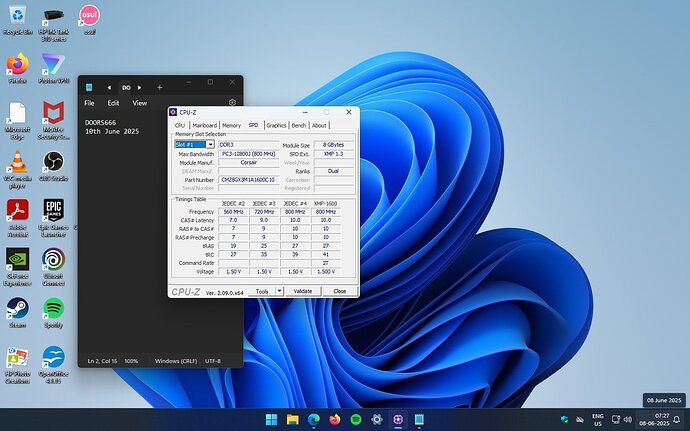This screenshot has width=690, height=431.
Task: Expand the Slot #1 memory slot dropdown
Action: point(210,144)
